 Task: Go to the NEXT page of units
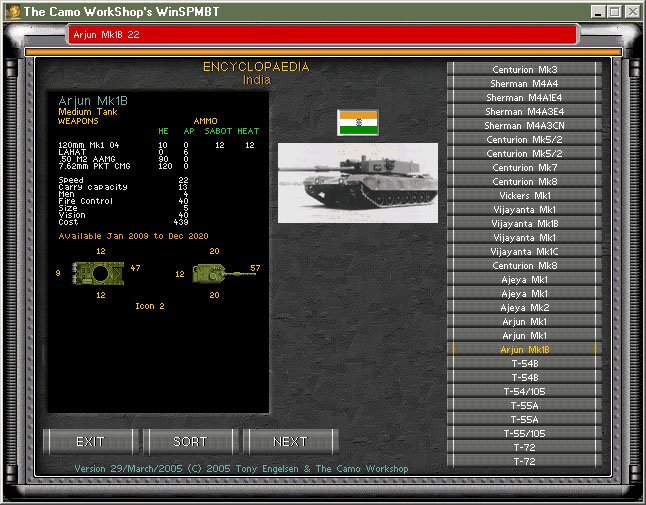(x=290, y=442)
